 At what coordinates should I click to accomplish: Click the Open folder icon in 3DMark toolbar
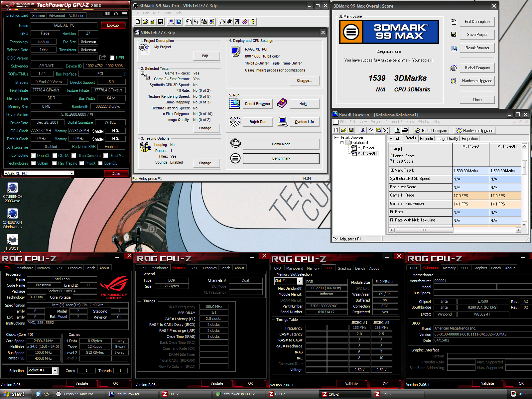tap(145, 22)
